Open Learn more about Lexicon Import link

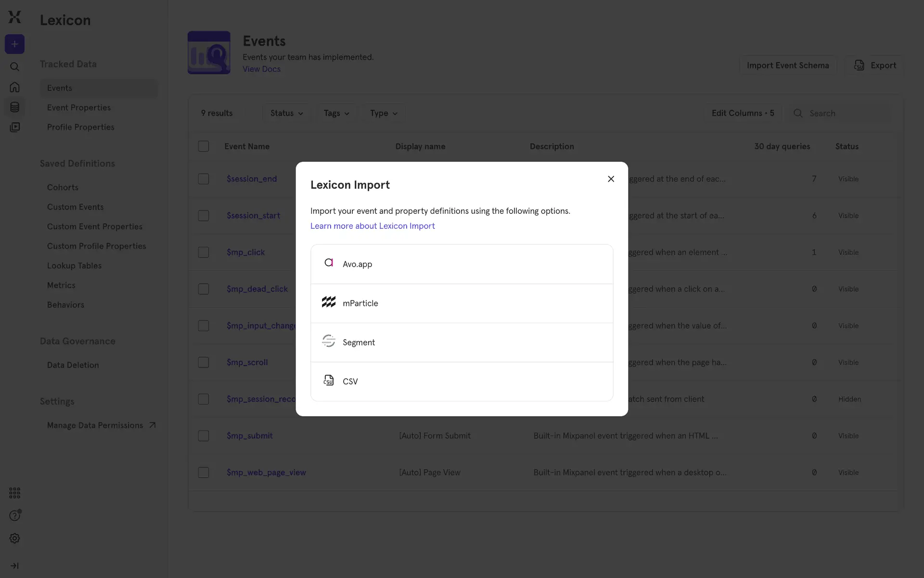click(372, 226)
